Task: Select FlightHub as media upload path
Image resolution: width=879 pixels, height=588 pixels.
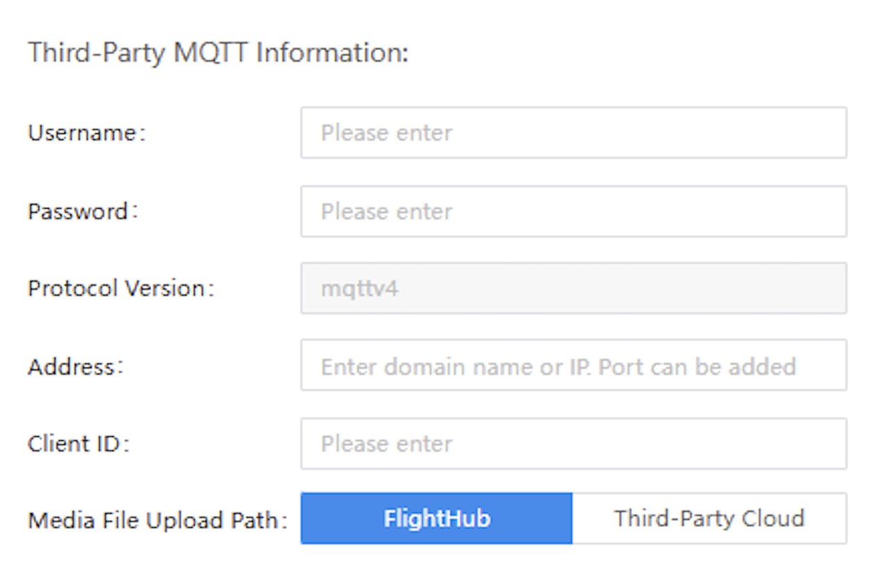Action: [x=437, y=519]
